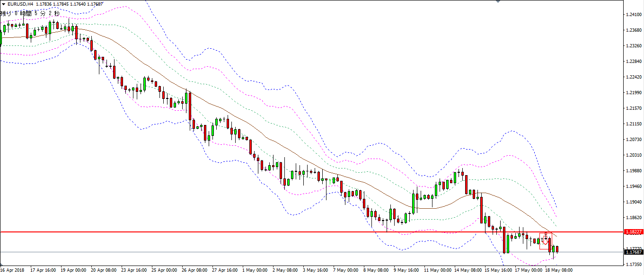Click the 1.24100 price scale label
This screenshot has height=275, width=644.
click(633, 15)
